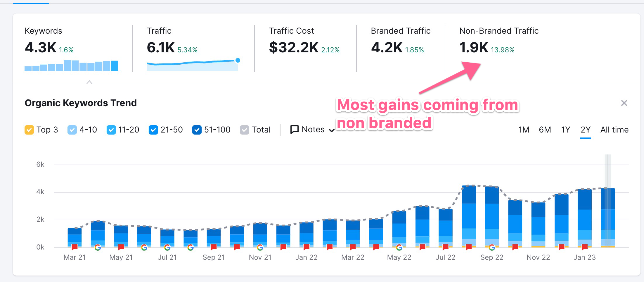Disable the 21-50 positions checkbox
This screenshot has width=644, height=282.
point(153,130)
